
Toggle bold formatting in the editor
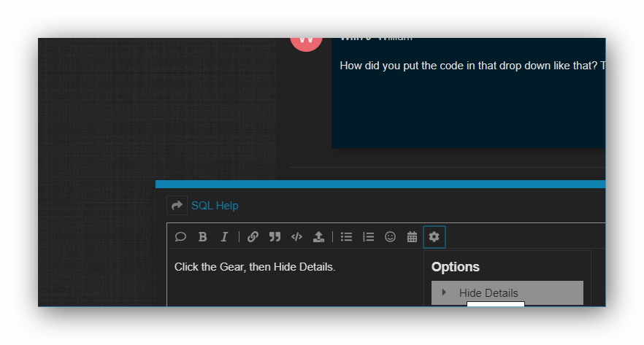(202, 237)
